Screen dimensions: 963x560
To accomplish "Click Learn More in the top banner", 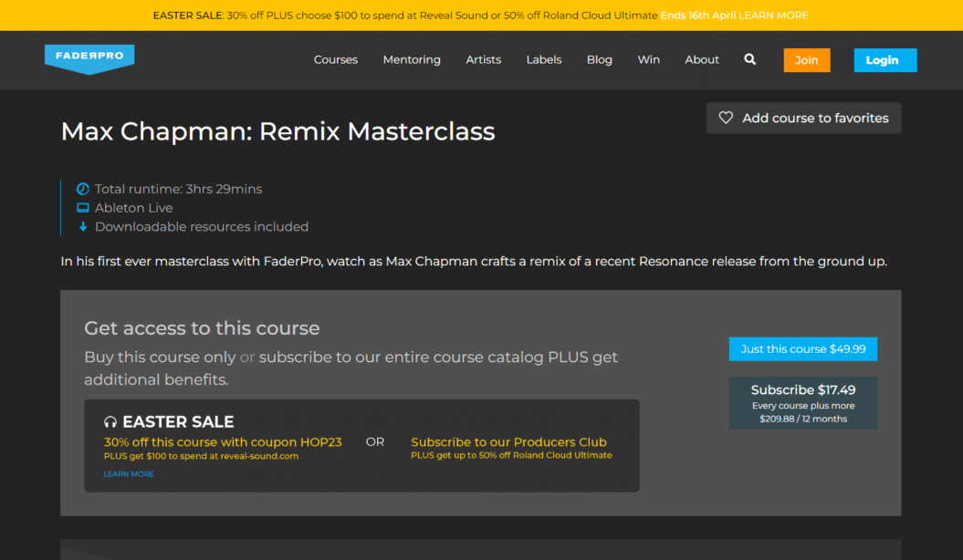I will 773,16.
